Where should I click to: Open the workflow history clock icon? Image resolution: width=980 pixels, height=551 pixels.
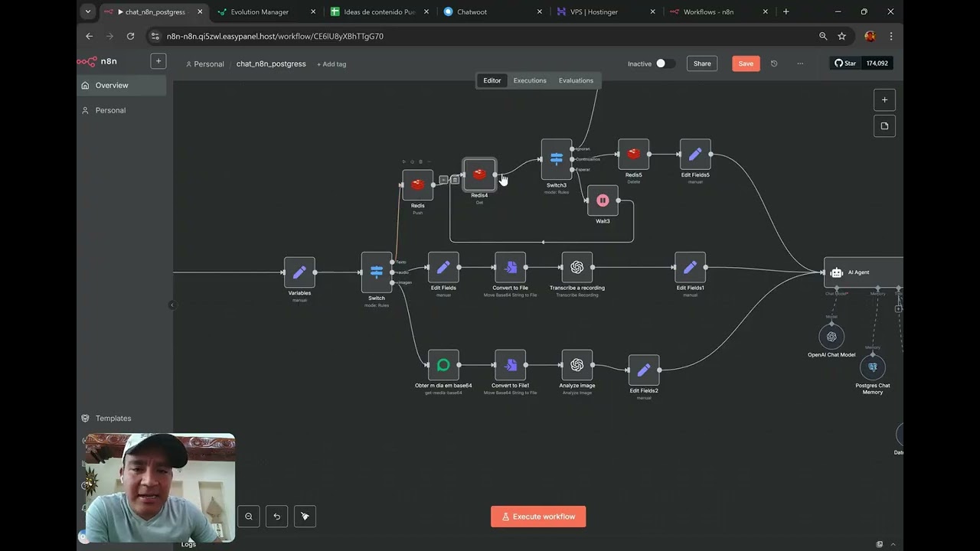774,64
